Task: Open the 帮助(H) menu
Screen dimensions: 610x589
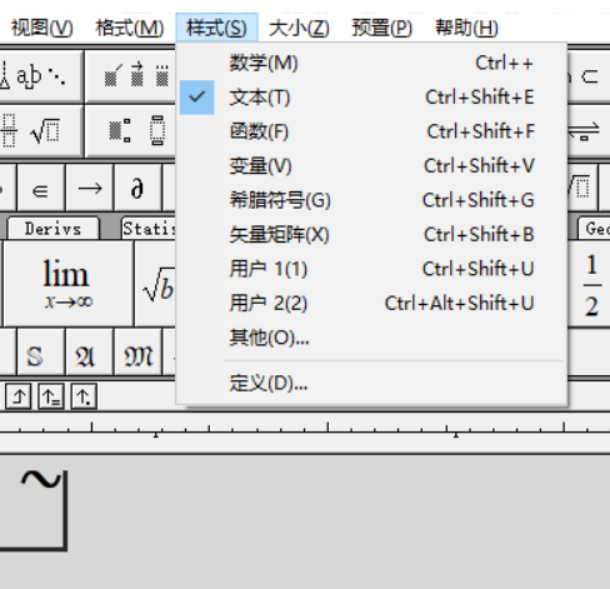Action: tap(466, 28)
